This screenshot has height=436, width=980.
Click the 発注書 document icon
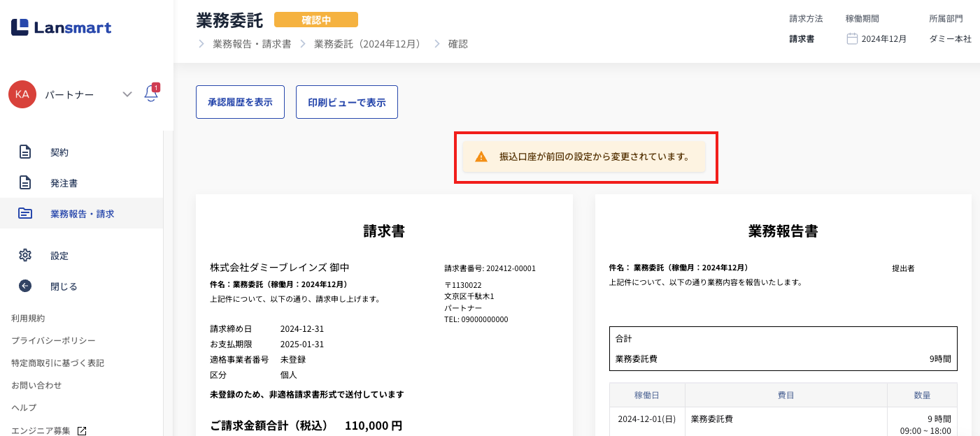[25, 182]
